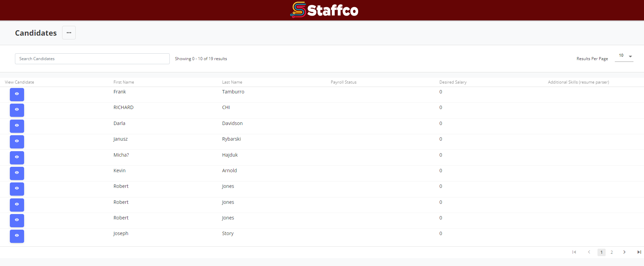View candidate Kevin Arnold
The height and width of the screenshot is (266, 644).
coord(17,173)
